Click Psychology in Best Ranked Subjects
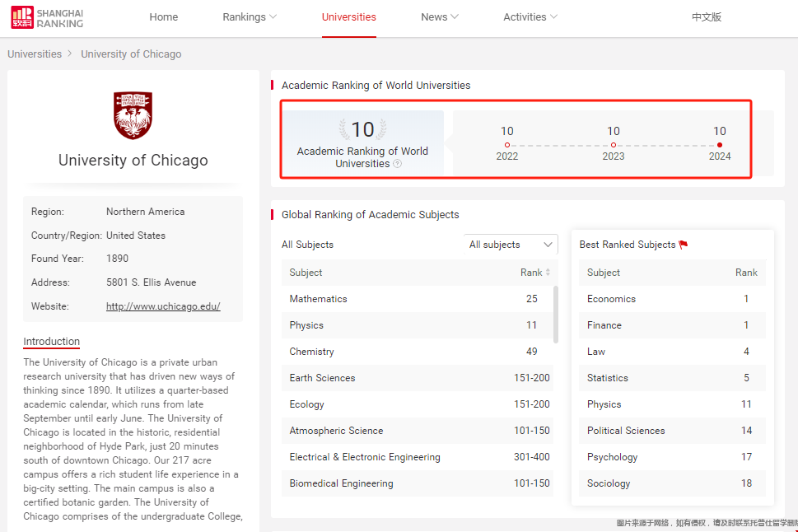This screenshot has width=798, height=532. pos(672,457)
